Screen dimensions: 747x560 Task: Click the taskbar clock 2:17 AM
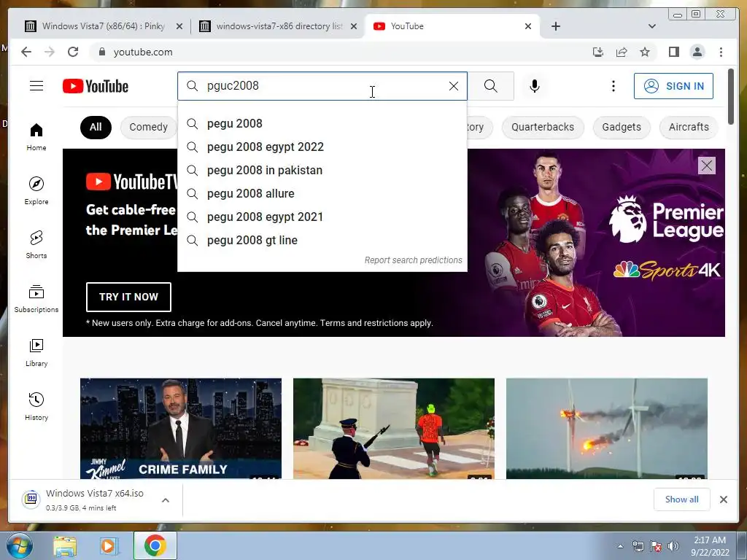click(710, 546)
